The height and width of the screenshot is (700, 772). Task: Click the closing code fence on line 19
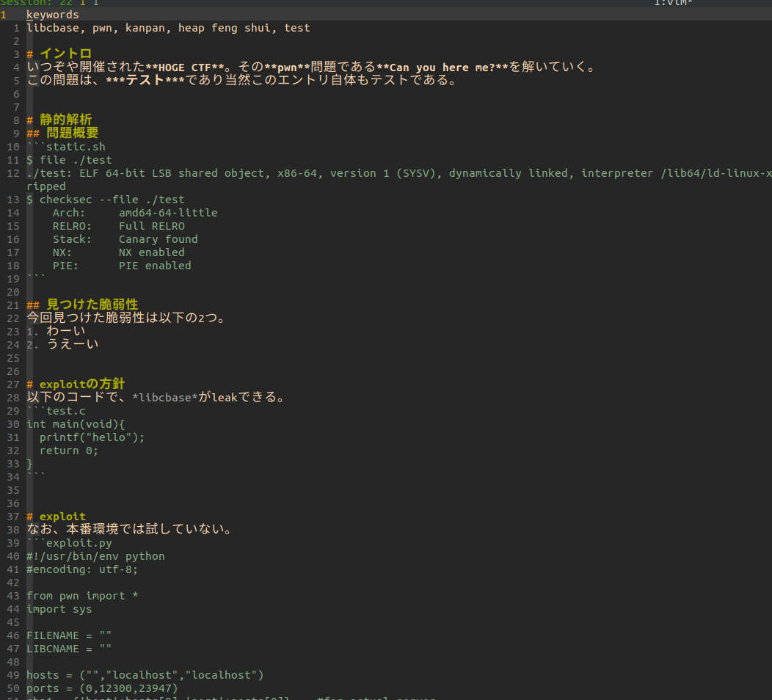[x=36, y=277]
